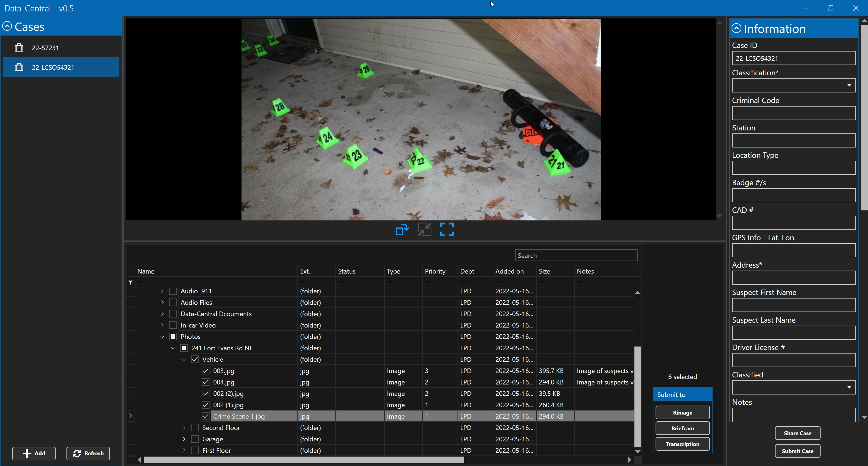Submit selection to Rimage
This screenshot has height=466, width=868.
pyautogui.click(x=682, y=412)
